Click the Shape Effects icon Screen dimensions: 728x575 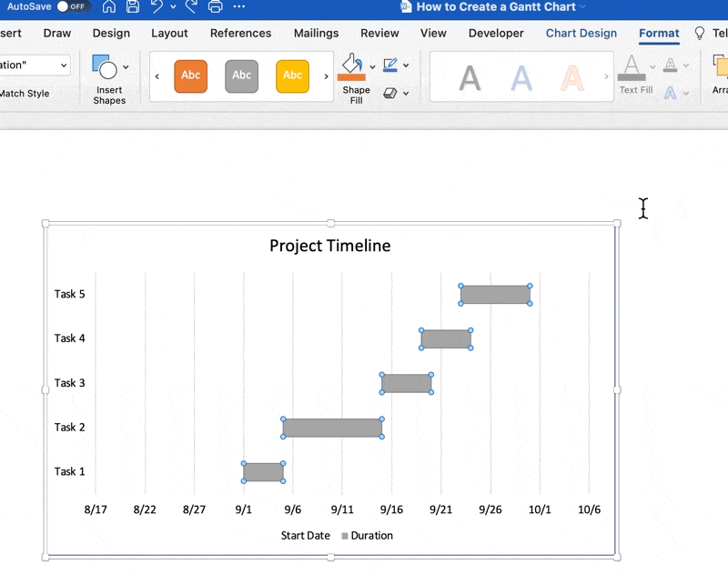[390, 94]
